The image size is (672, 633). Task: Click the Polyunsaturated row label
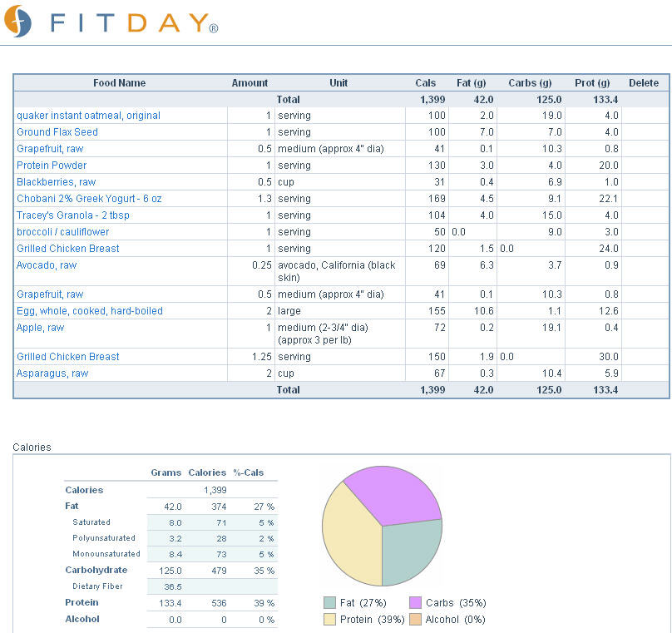pyautogui.click(x=104, y=538)
